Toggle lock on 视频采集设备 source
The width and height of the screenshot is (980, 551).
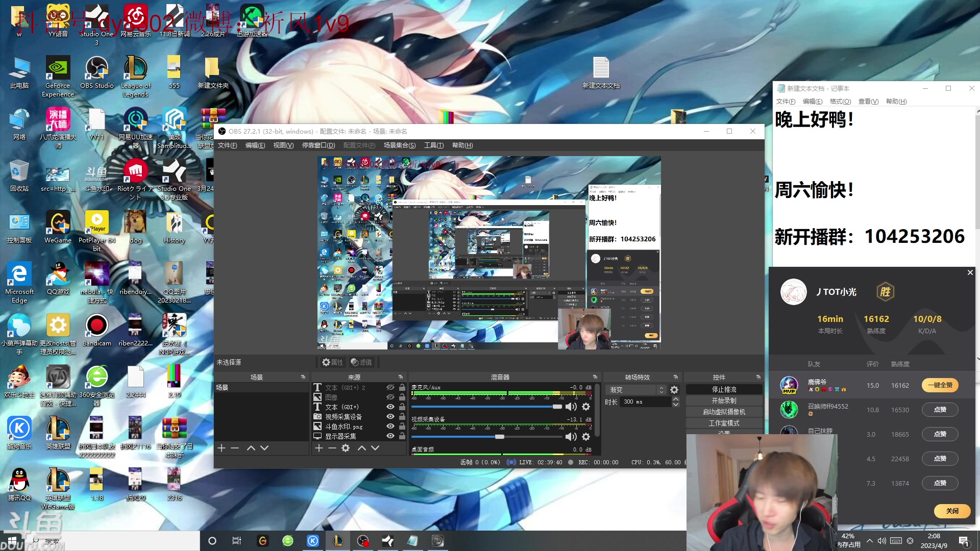402,417
